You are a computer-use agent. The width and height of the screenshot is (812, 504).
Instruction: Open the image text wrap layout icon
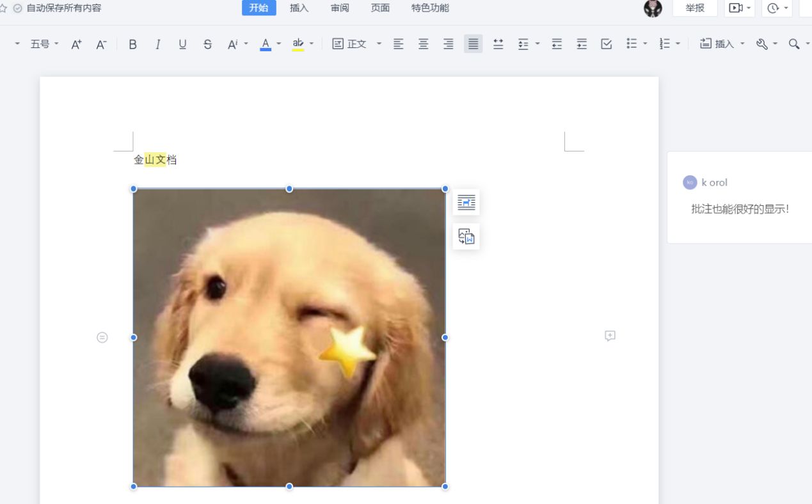[x=466, y=202]
